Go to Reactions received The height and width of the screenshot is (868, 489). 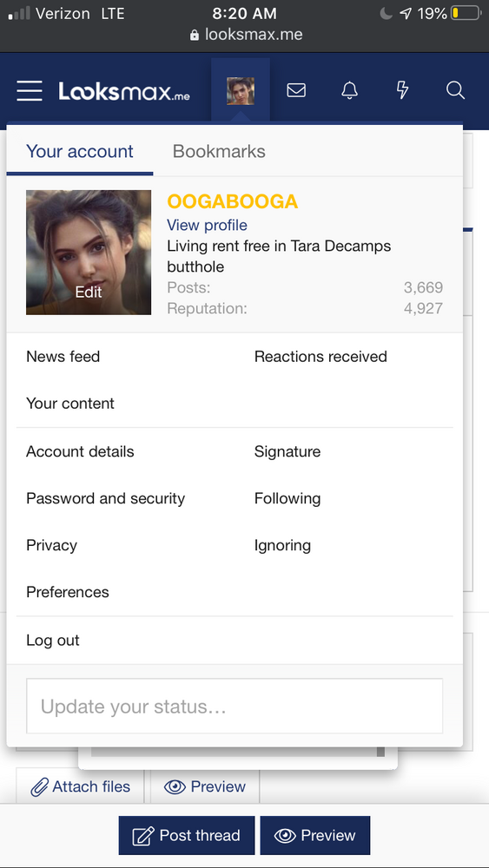[x=320, y=357]
